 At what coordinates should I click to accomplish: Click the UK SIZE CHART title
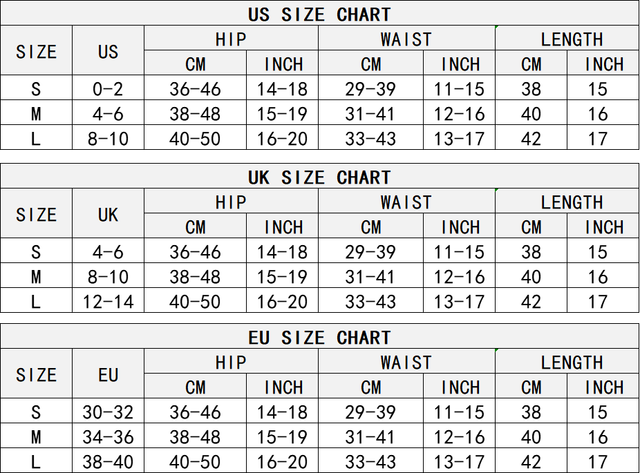point(320,177)
